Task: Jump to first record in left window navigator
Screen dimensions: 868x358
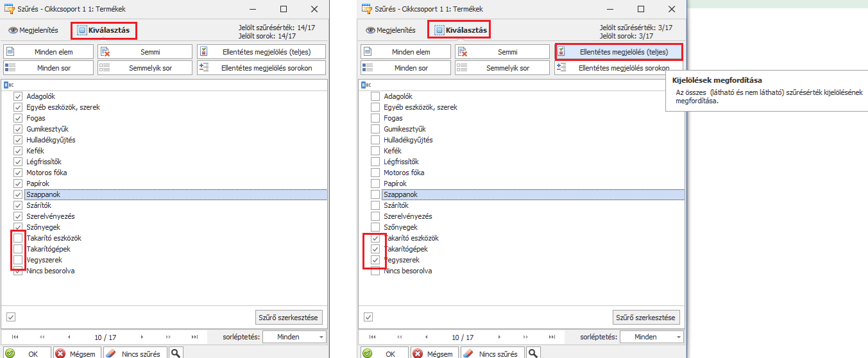Action: click(15, 337)
